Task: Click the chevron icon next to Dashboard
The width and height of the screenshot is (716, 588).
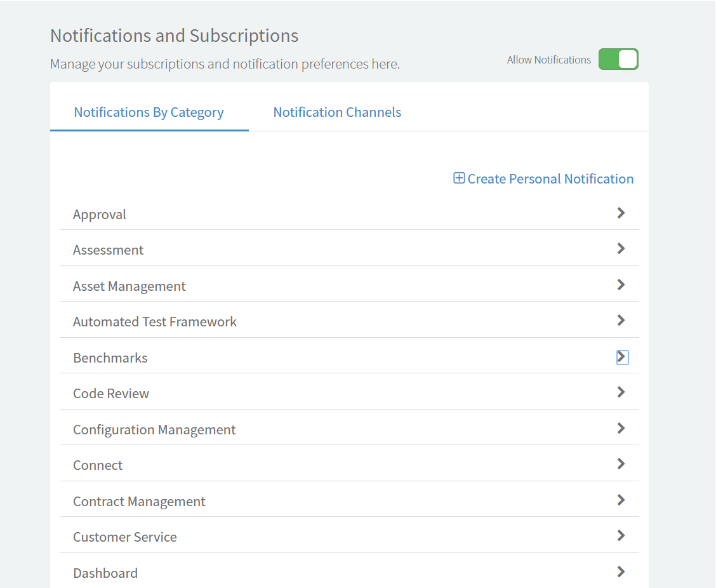Action: click(x=621, y=571)
